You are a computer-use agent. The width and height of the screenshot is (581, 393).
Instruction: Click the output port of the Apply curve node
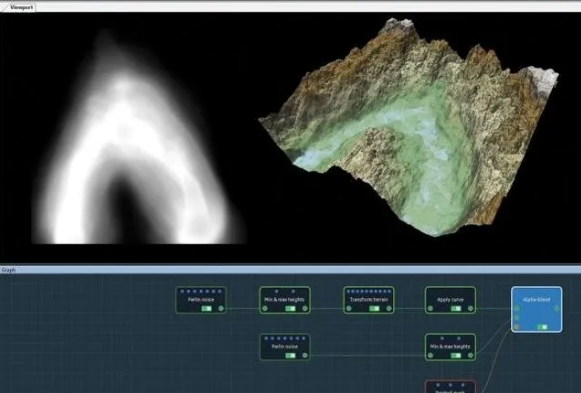point(471,308)
